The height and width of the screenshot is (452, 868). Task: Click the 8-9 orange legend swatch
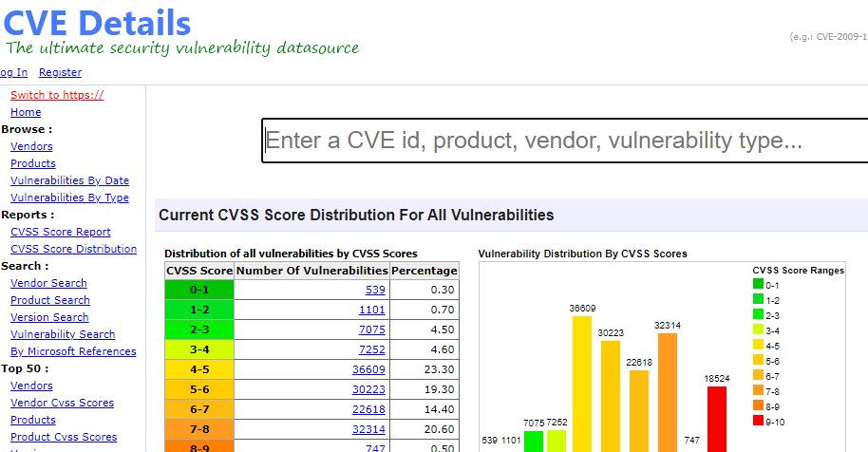pyautogui.click(x=758, y=405)
